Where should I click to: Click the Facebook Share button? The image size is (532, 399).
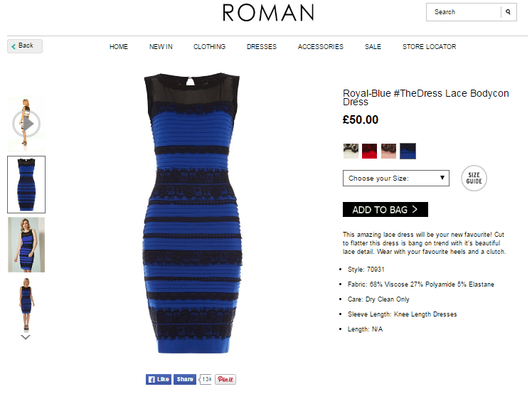pos(185,379)
